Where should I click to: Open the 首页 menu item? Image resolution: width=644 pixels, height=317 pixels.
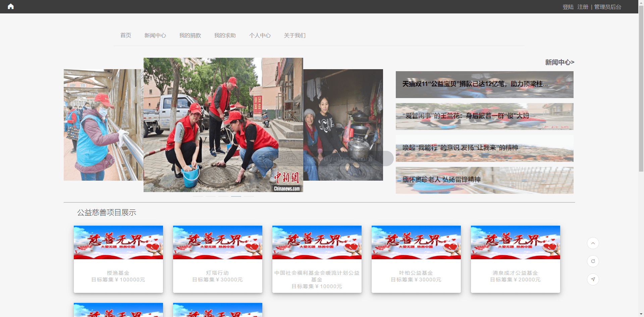tap(126, 35)
